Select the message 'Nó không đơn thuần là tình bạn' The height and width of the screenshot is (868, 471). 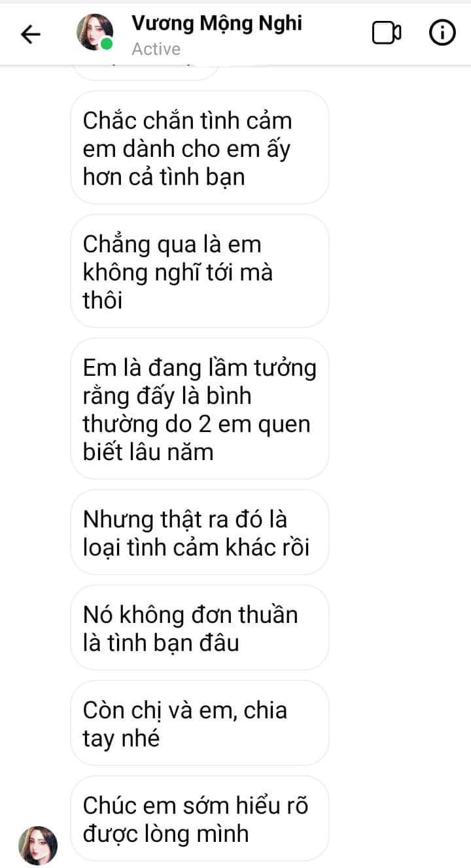click(x=200, y=628)
